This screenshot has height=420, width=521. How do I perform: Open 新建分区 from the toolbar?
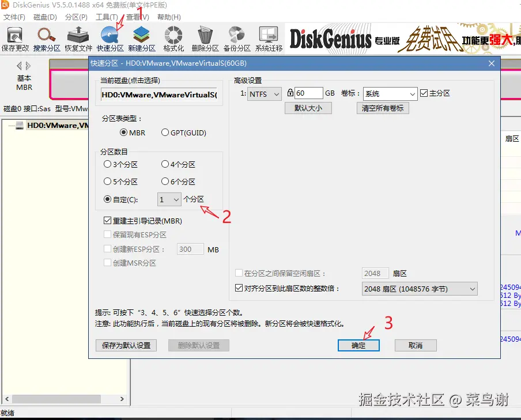pyautogui.click(x=142, y=39)
